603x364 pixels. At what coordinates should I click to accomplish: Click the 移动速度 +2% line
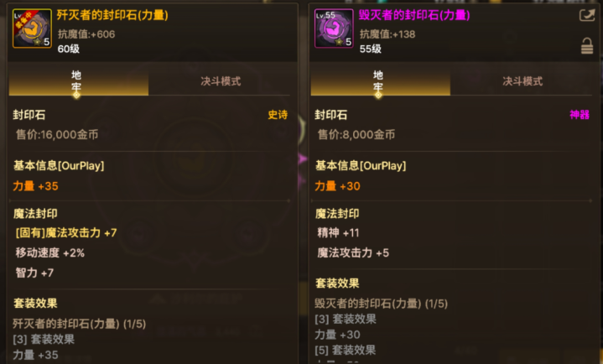pos(50,252)
